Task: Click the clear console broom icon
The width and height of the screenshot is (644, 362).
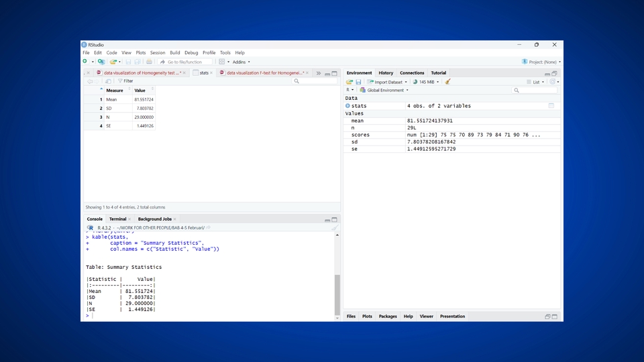Action: coord(335,228)
